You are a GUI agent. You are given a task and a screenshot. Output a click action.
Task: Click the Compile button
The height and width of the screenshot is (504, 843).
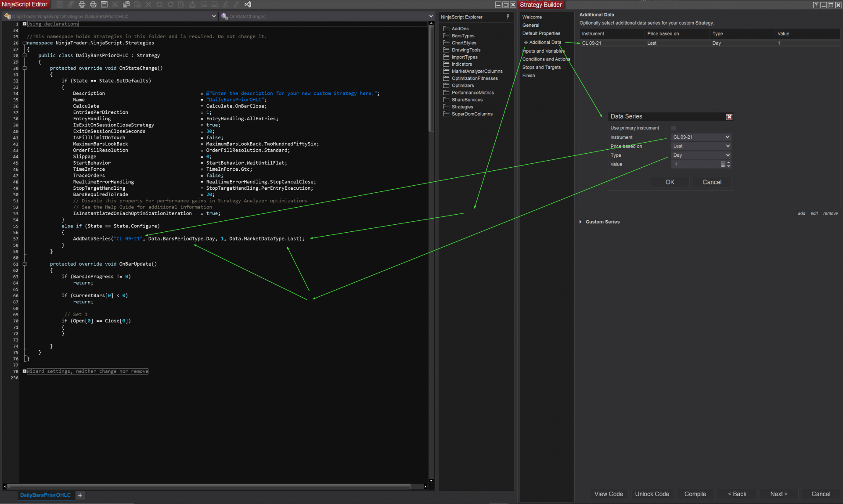[695, 494]
